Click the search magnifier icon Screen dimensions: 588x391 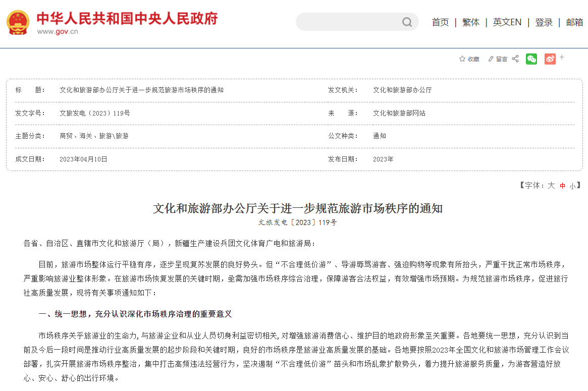(407, 22)
